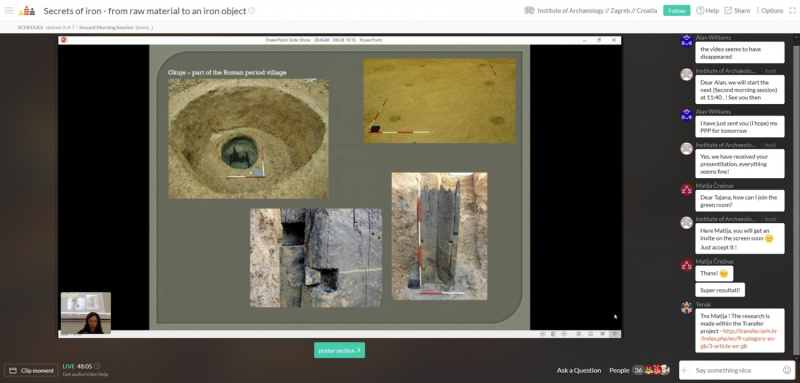This screenshot has width=800, height=383.
Task: Open the Options menu
Action: (x=770, y=10)
